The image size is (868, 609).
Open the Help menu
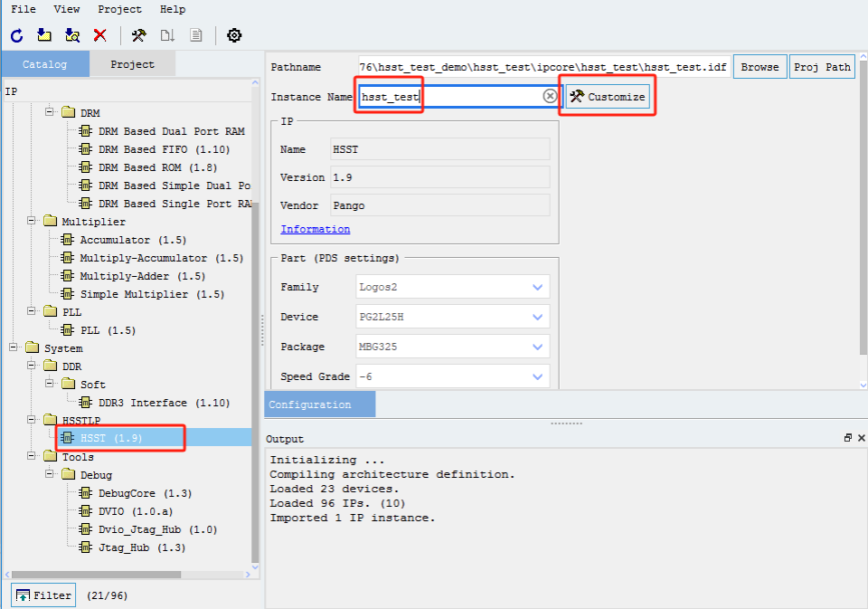(173, 9)
